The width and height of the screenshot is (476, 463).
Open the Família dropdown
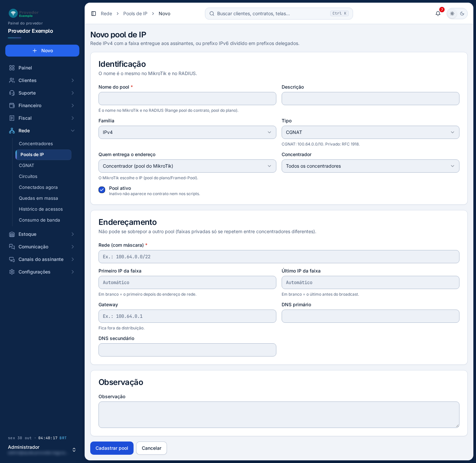(x=187, y=132)
